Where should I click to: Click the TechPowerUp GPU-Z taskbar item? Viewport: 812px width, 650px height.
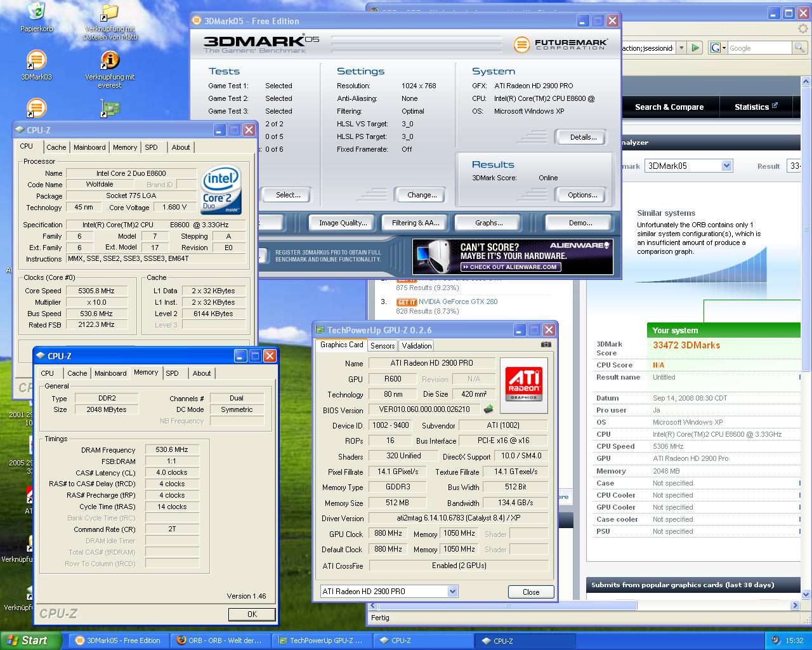[x=322, y=640]
